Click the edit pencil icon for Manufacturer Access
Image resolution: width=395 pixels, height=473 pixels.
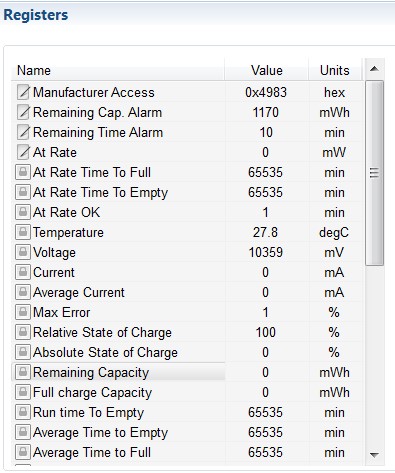(x=23, y=92)
